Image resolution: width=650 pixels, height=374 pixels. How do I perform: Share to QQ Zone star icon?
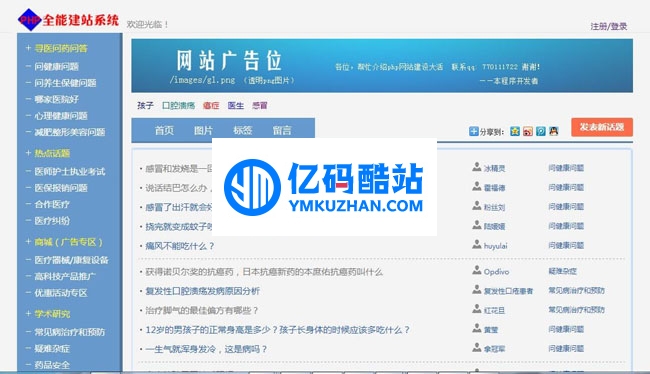pos(515,131)
